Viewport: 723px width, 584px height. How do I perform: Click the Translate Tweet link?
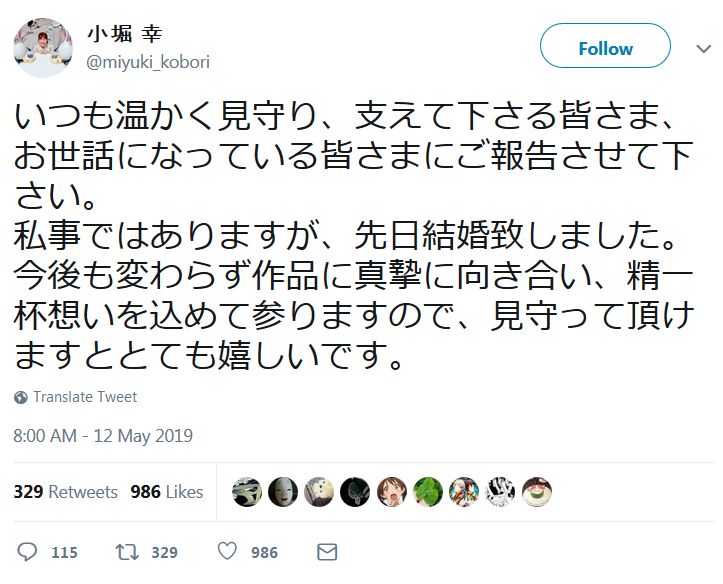click(85, 397)
